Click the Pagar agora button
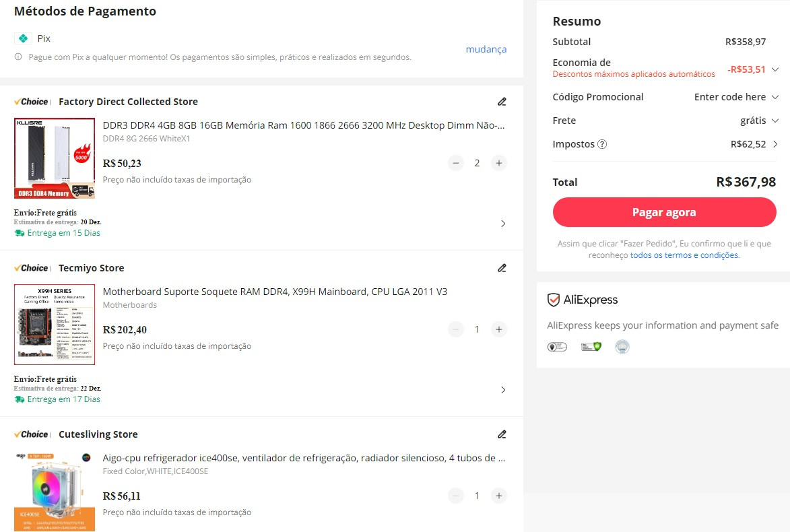The height and width of the screenshot is (532, 790). (x=664, y=212)
